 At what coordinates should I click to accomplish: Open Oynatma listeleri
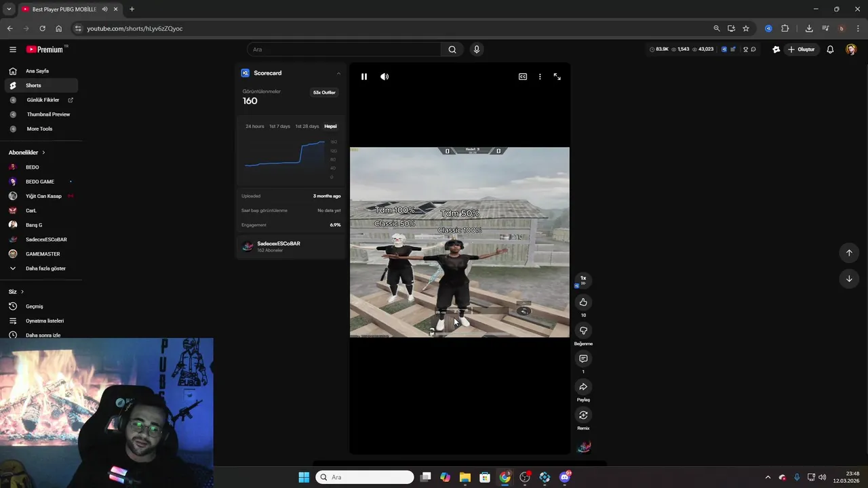tap(42, 321)
